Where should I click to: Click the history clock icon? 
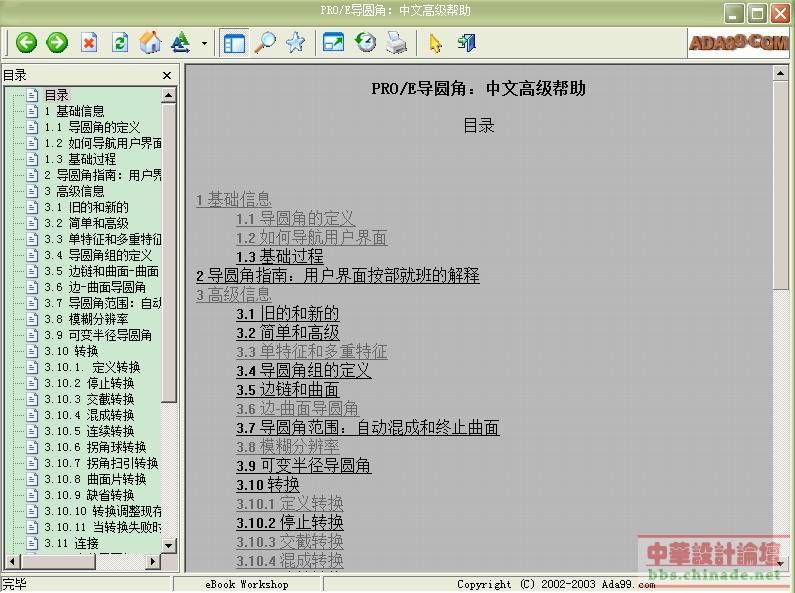(x=365, y=43)
